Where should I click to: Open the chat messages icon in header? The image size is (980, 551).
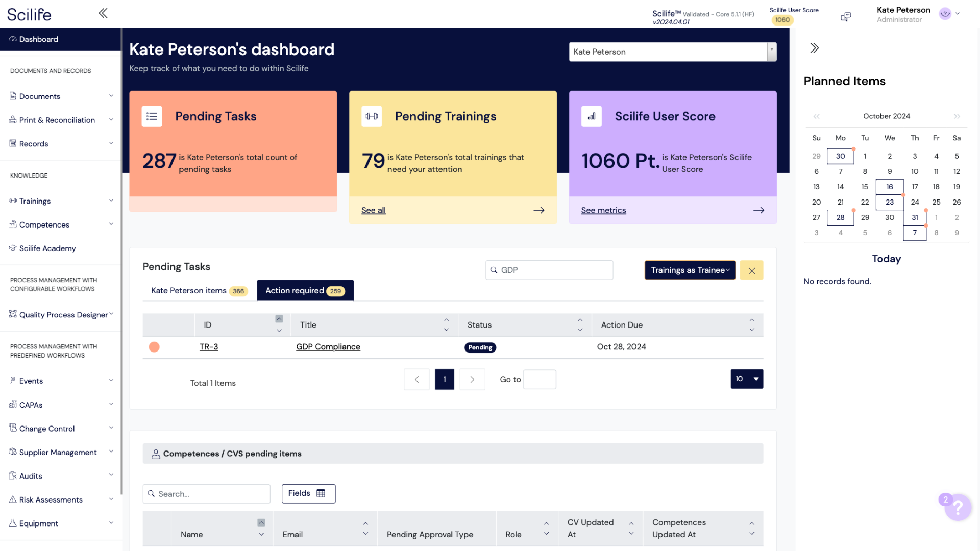click(846, 17)
